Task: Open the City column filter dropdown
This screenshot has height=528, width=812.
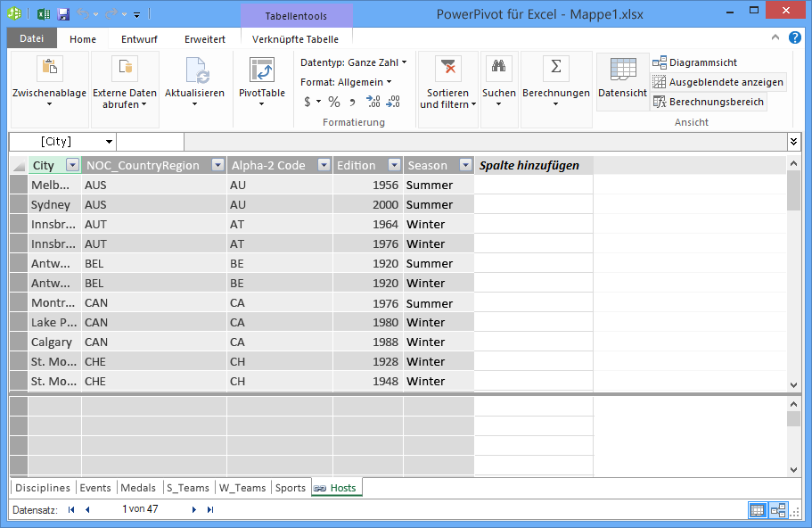Action: pyautogui.click(x=72, y=165)
